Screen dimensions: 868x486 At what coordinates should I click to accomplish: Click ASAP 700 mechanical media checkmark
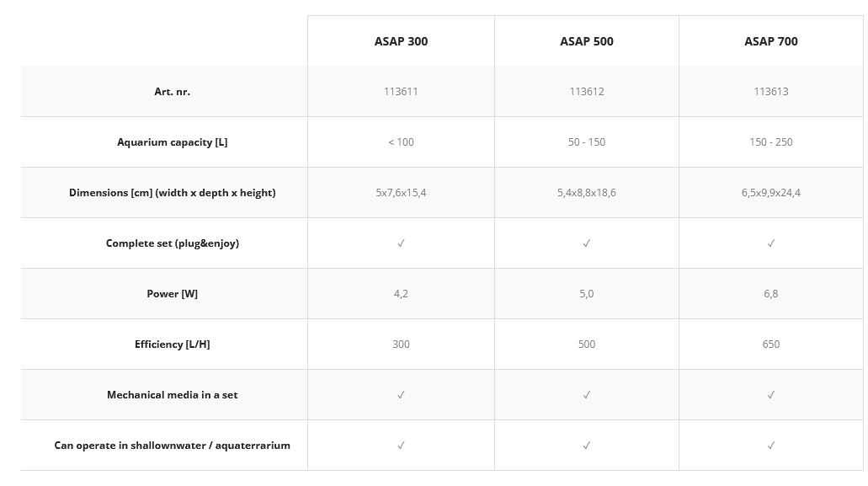tap(771, 395)
